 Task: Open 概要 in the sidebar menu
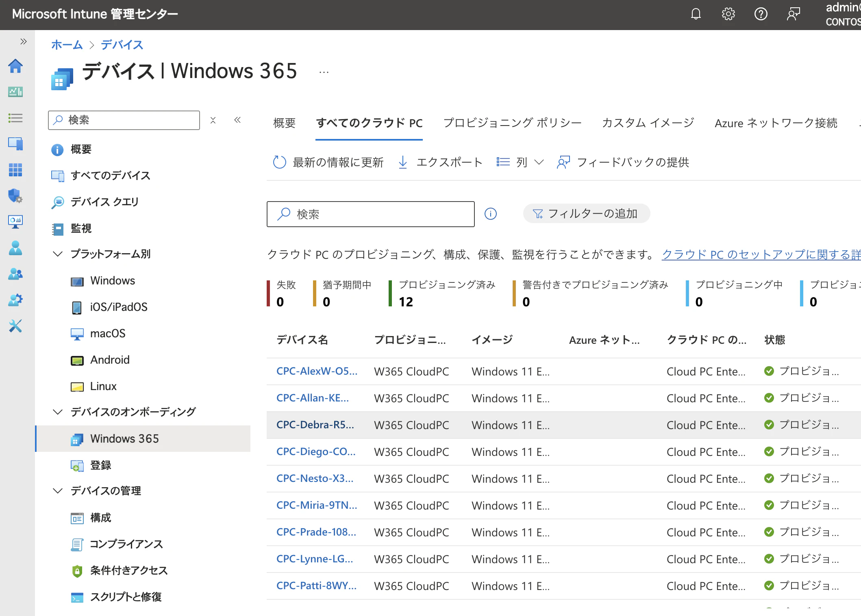(80, 149)
